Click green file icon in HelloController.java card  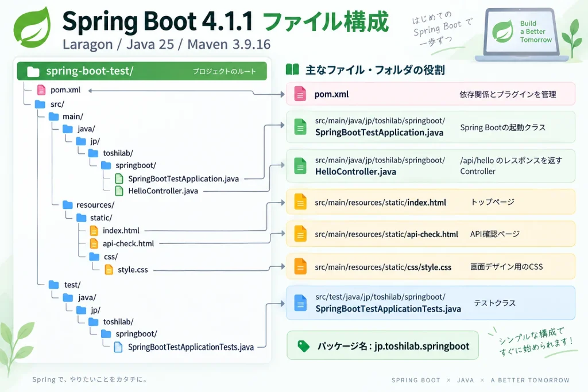300,166
